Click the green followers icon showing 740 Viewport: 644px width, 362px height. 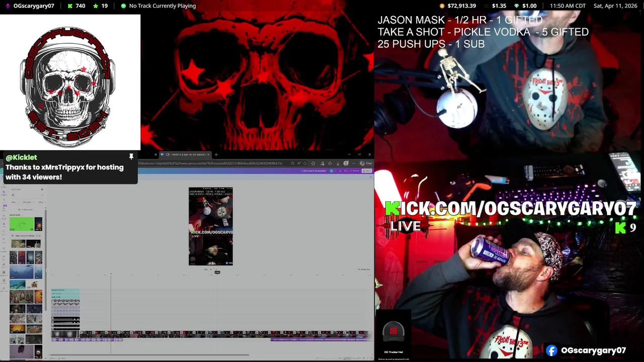(70, 6)
